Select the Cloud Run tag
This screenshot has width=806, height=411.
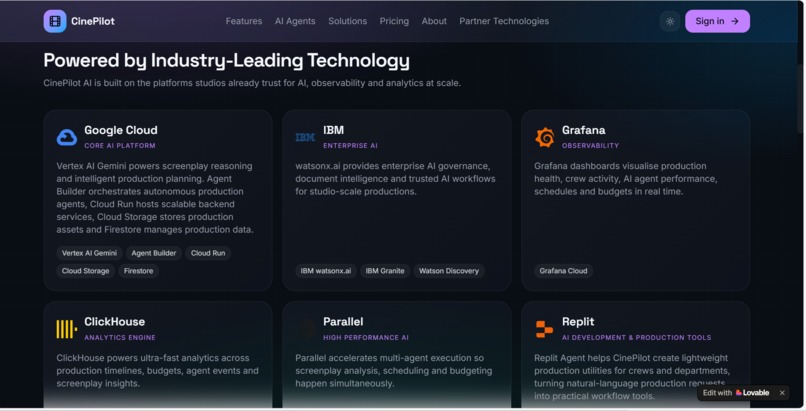208,253
